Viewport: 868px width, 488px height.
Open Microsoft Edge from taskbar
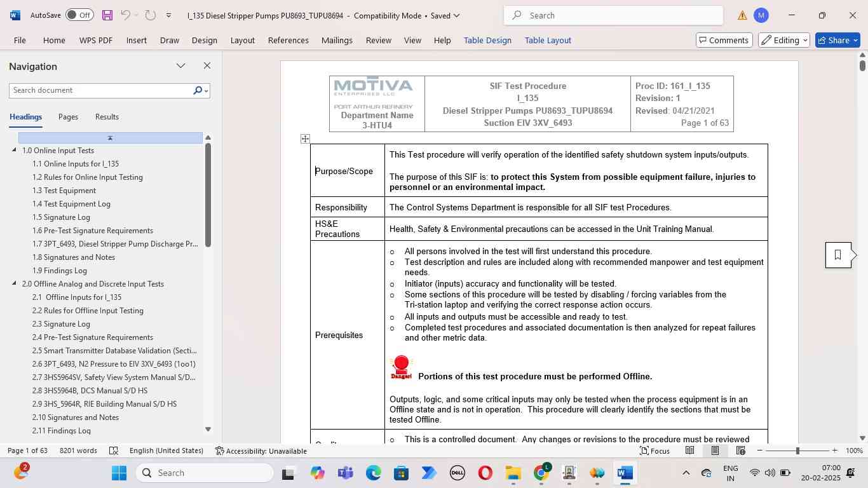(374, 473)
